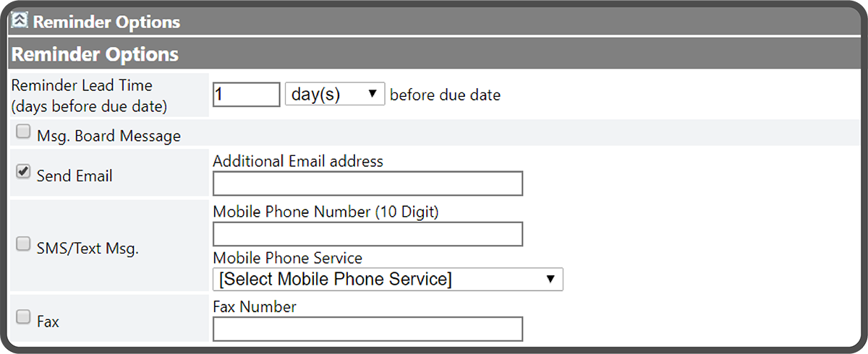Click the Reminder Options panel title text
The width and height of the screenshot is (868, 354).
point(106,22)
